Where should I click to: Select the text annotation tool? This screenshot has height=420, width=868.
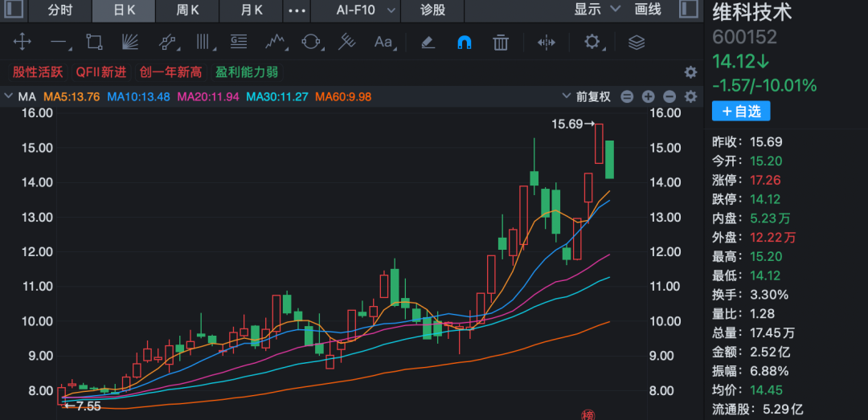(x=383, y=42)
